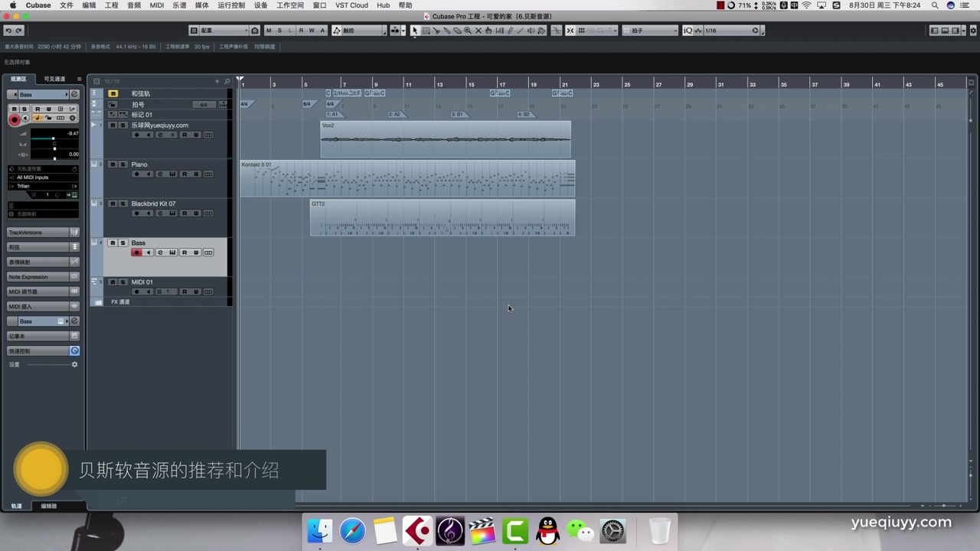Open the 配置 workspace dropdown
This screenshot has height=551, width=980.
pyautogui.click(x=224, y=31)
